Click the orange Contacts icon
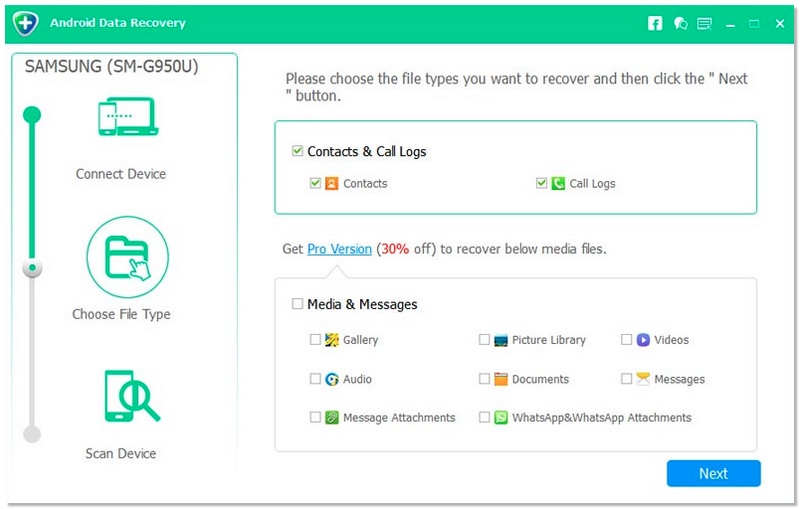The width and height of the screenshot is (800, 509). point(332,184)
